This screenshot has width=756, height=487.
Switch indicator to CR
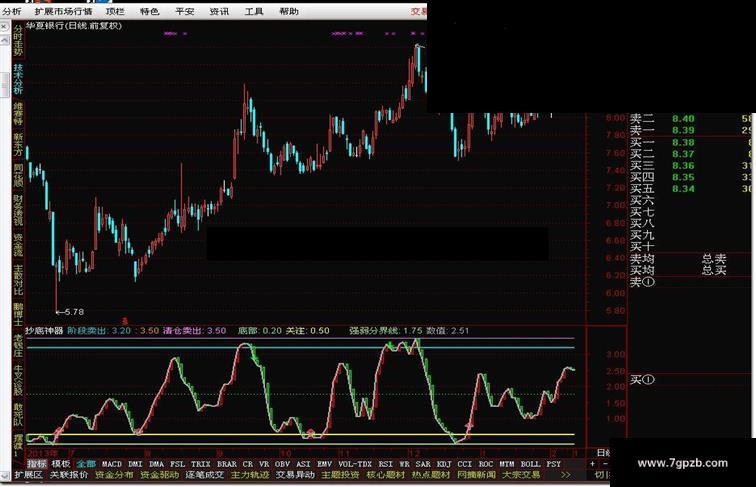pyautogui.click(x=248, y=464)
